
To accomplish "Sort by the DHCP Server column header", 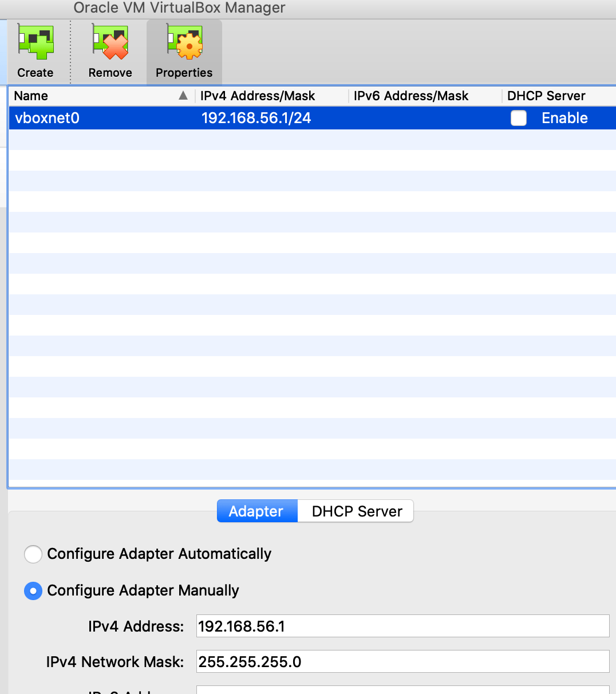I will pos(544,96).
